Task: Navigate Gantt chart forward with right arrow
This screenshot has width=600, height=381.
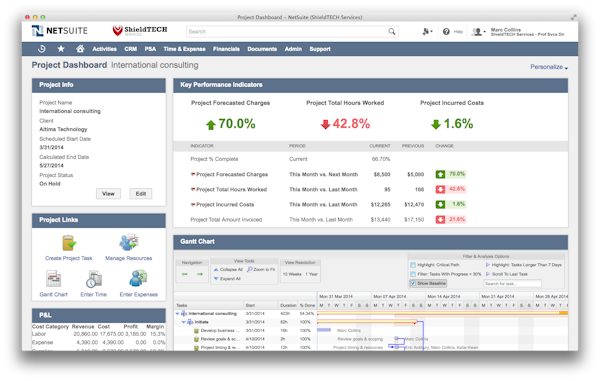Action: [200, 274]
